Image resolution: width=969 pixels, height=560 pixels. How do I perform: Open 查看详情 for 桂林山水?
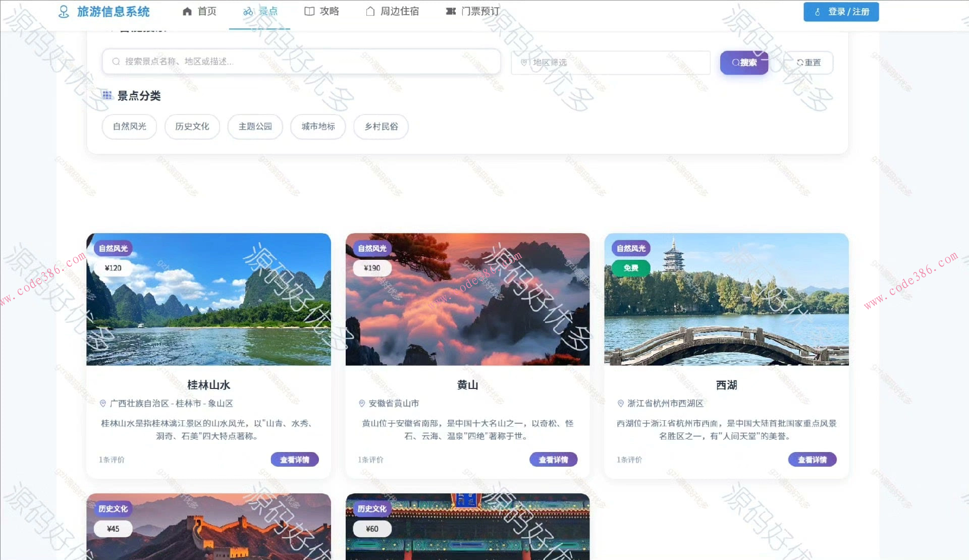pos(295,459)
